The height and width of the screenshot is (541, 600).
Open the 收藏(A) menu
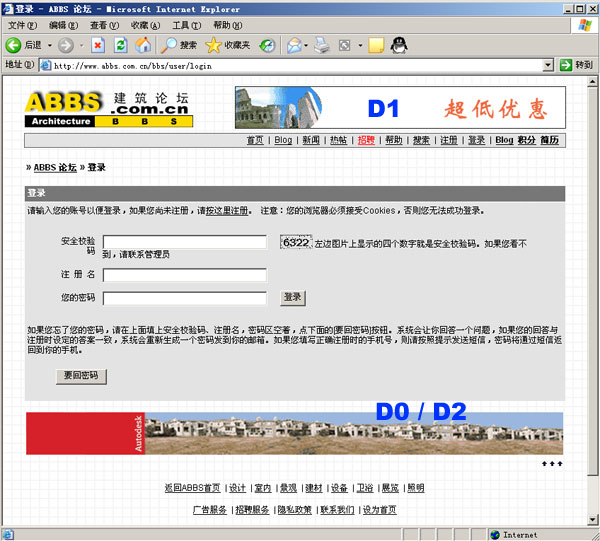145,25
